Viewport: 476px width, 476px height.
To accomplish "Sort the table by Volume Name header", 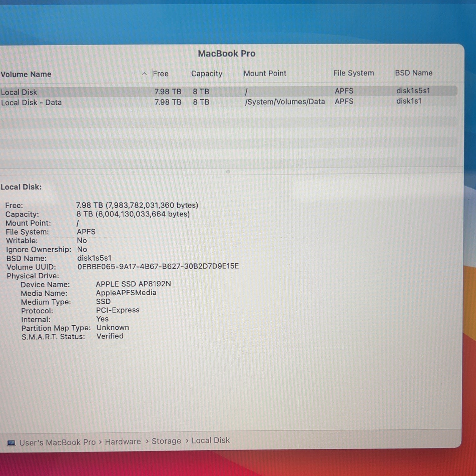I will (26, 74).
